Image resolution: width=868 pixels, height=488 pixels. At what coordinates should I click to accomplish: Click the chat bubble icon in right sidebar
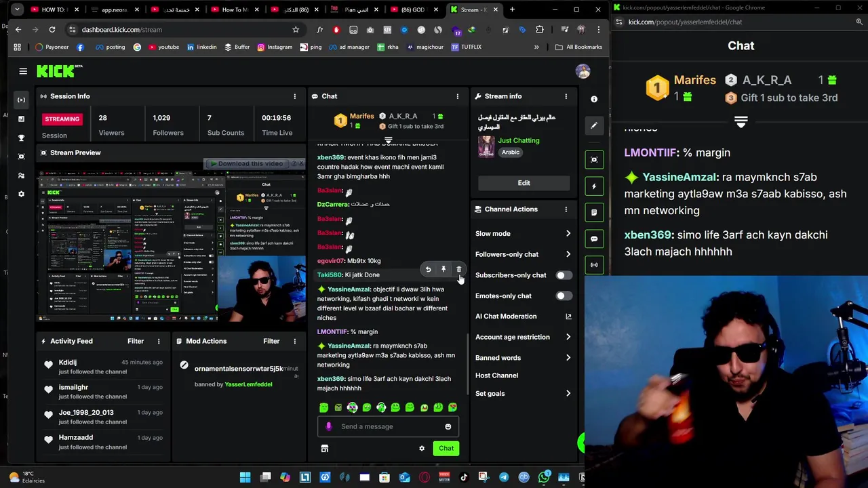594,239
